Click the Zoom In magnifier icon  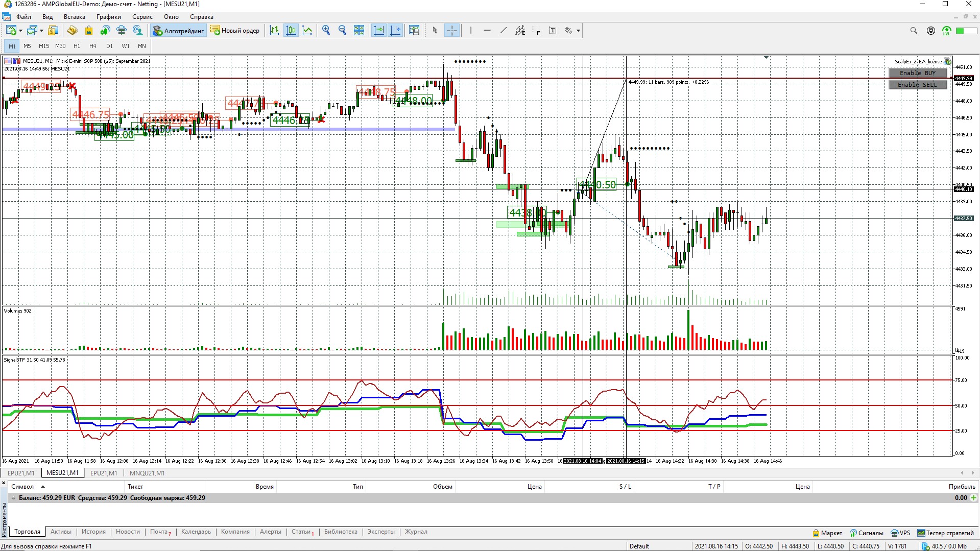[x=326, y=31]
